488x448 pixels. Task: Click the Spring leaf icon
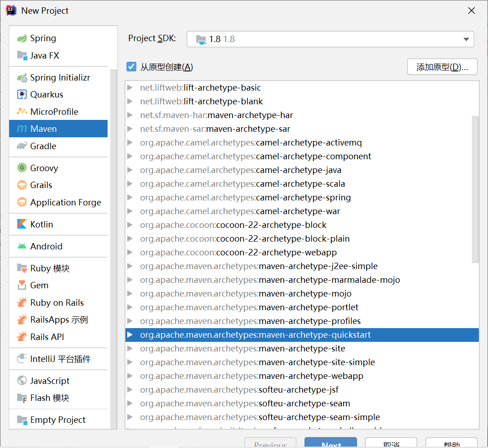coord(22,38)
